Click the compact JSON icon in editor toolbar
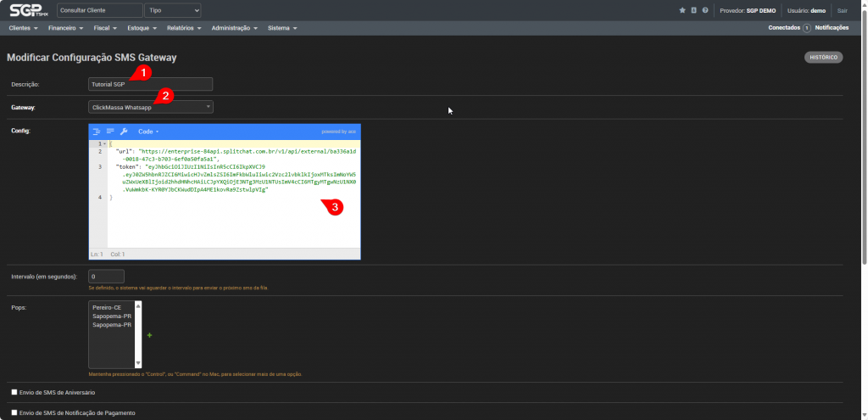 pos(110,132)
